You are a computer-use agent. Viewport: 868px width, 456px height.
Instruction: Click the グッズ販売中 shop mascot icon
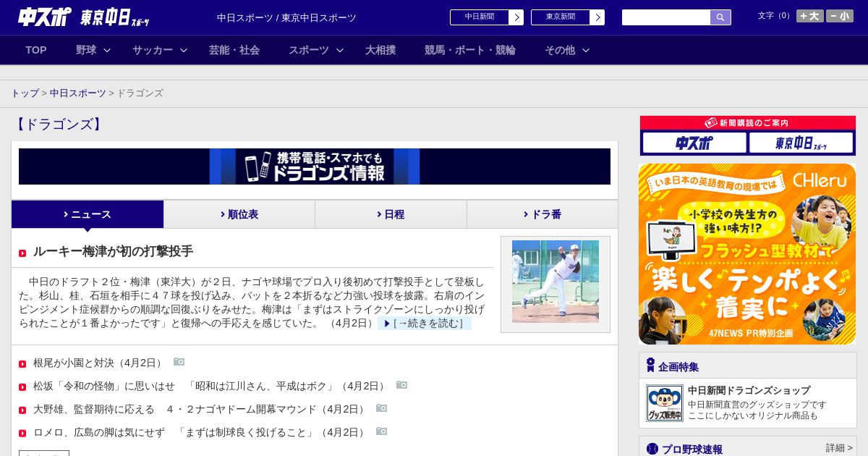664,403
